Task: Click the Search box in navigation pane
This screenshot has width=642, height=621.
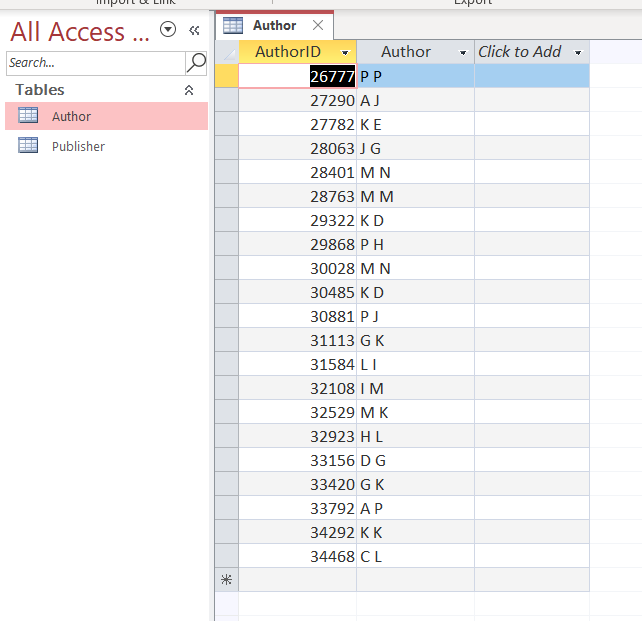Action: [x=95, y=63]
